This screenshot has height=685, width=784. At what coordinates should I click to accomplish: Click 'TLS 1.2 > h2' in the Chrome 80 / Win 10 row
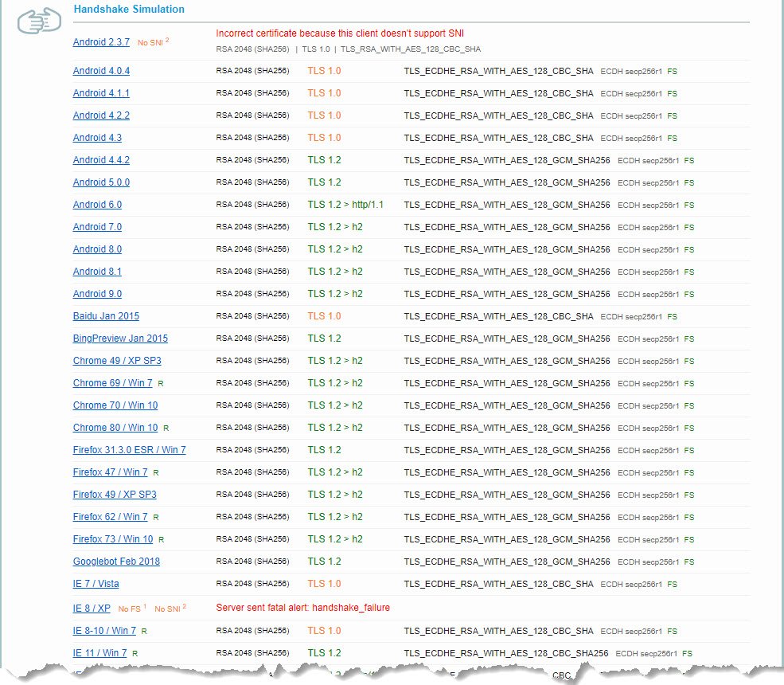click(x=335, y=427)
